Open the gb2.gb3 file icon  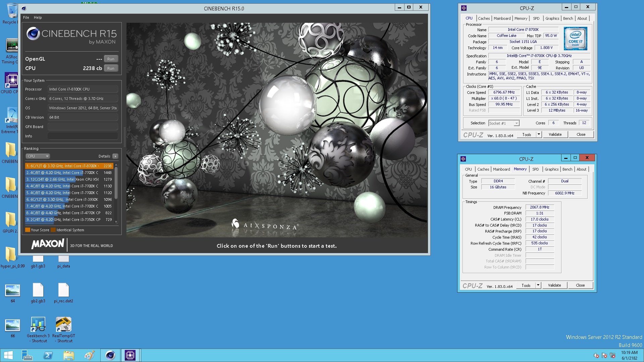coord(38,293)
